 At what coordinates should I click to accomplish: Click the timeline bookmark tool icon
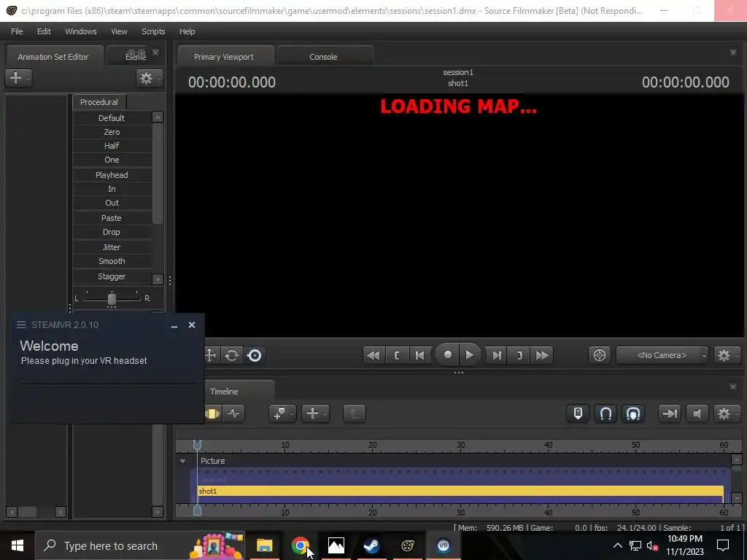[282, 413]
